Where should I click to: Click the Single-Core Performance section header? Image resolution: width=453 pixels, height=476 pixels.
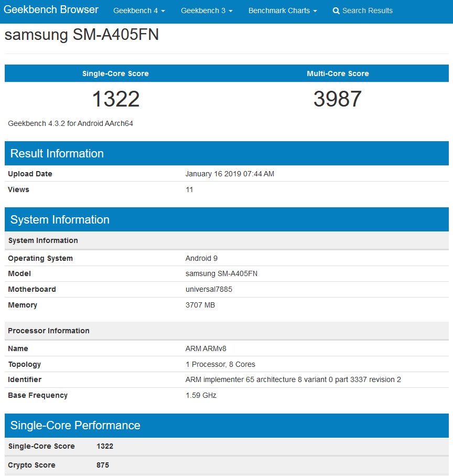pyautogui.click(x=75, y=425)
